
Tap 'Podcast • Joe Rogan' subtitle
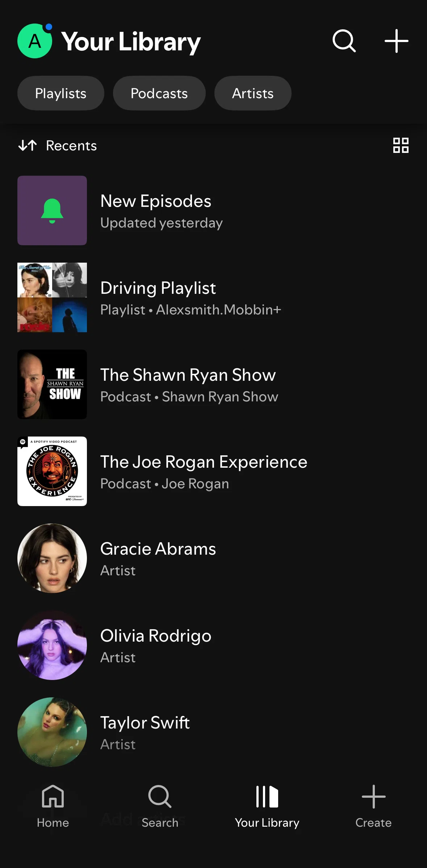(x=165, y=484)
